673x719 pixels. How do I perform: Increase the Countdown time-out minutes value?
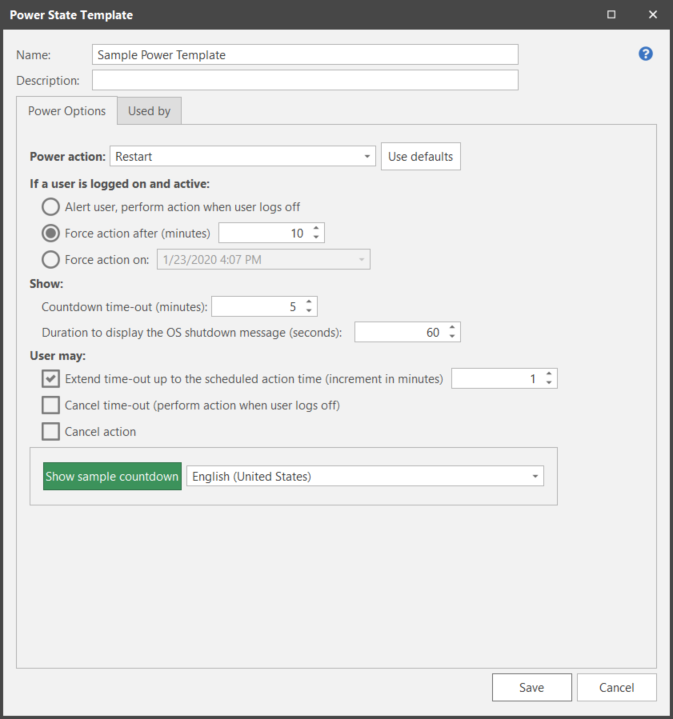(309, 302)
